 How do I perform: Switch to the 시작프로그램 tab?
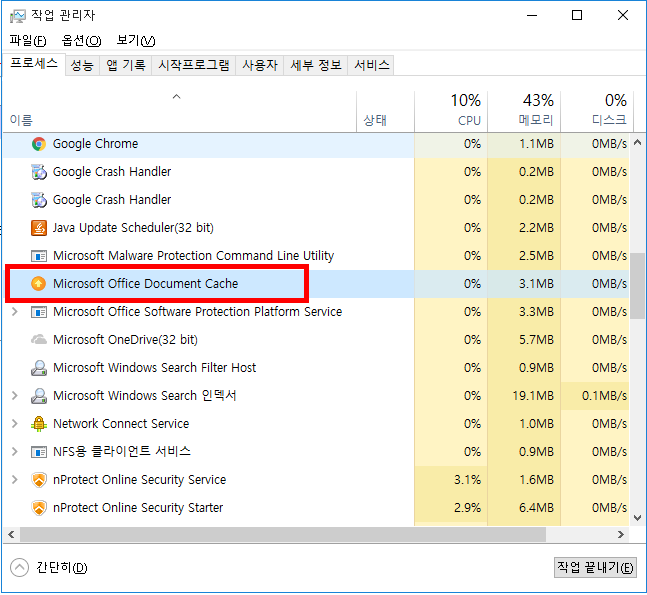(x=194, y=65)
